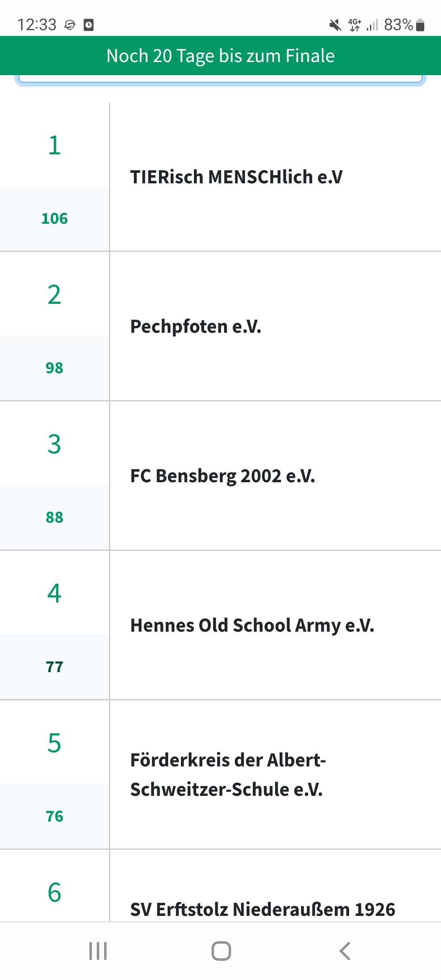Tap the 77 votes count

[54, 667]
